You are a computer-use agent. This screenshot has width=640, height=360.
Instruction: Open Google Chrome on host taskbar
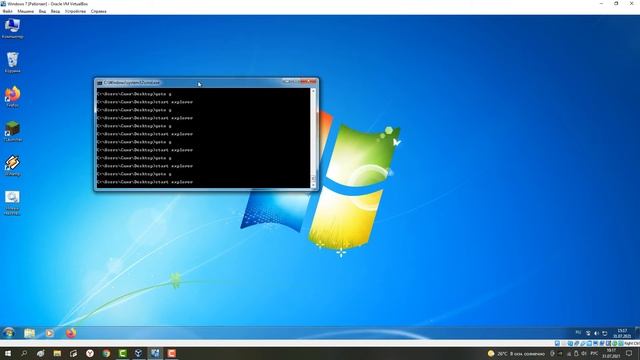(x=106, y=353)
